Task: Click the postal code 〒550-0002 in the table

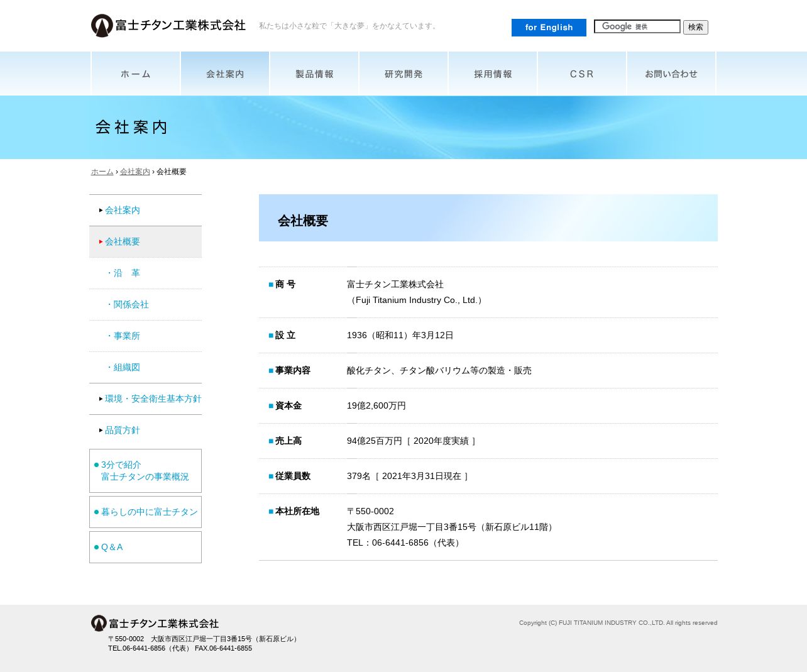Action: pos(371,511)
